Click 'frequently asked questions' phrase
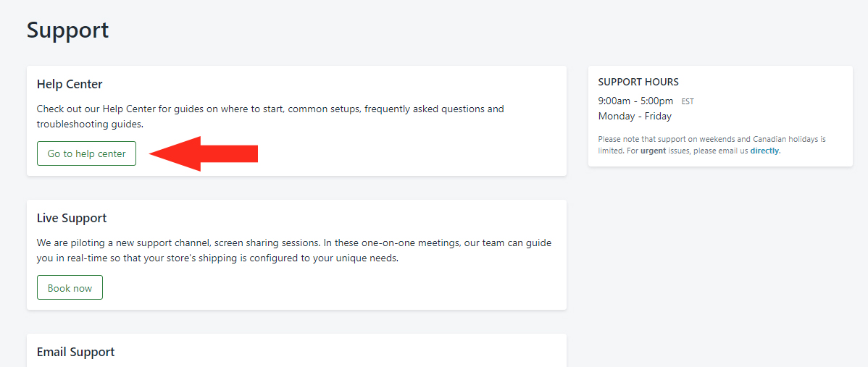The image size is (868, 367). pos(417,109)
